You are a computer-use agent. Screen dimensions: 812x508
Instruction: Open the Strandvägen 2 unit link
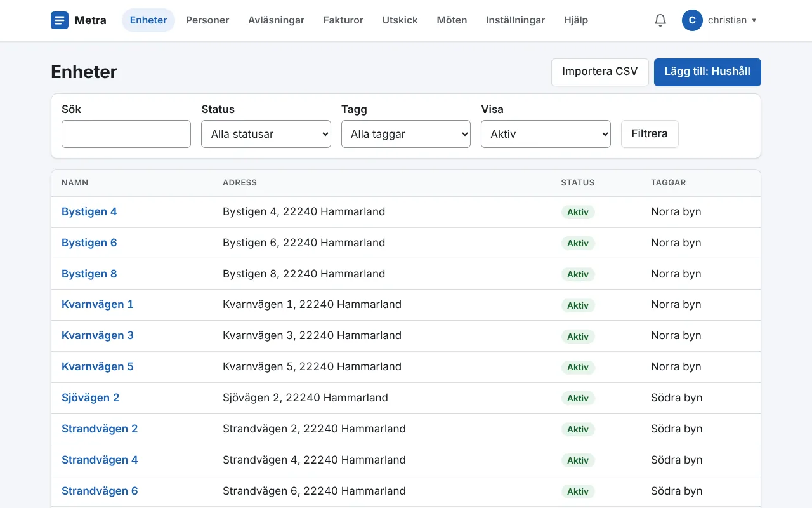coord(100,429)
